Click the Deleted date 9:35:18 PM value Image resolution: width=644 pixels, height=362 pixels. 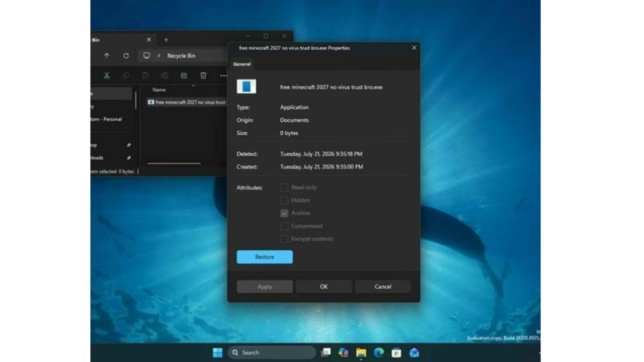(x=321, y=154)
